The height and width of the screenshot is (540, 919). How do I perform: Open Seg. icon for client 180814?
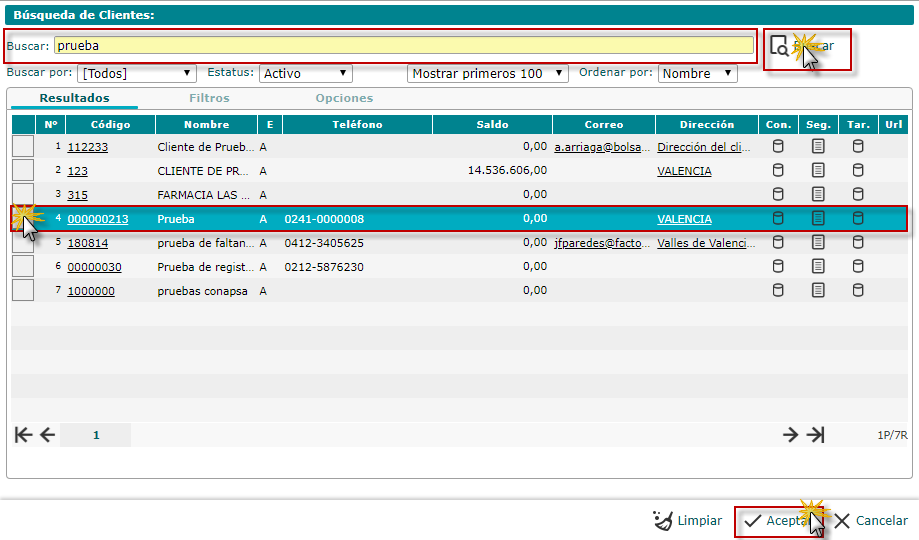(818, 243)
